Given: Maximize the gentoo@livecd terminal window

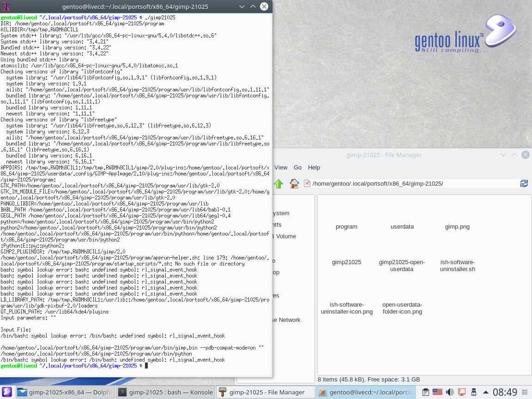Looking at the screenshot, I should tap(253, 6).
